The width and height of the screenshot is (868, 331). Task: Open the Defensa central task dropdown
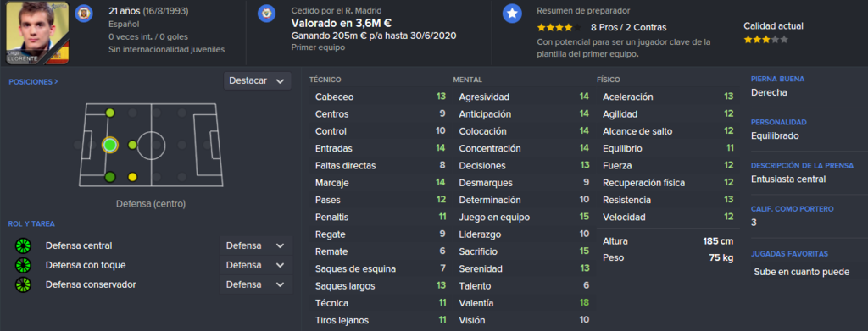(255, 245)
